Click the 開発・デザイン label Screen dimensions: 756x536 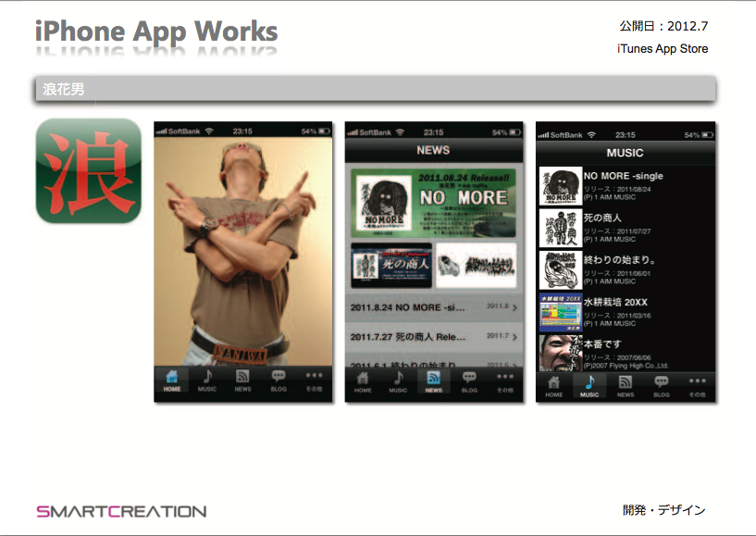[x=663, y=510]
